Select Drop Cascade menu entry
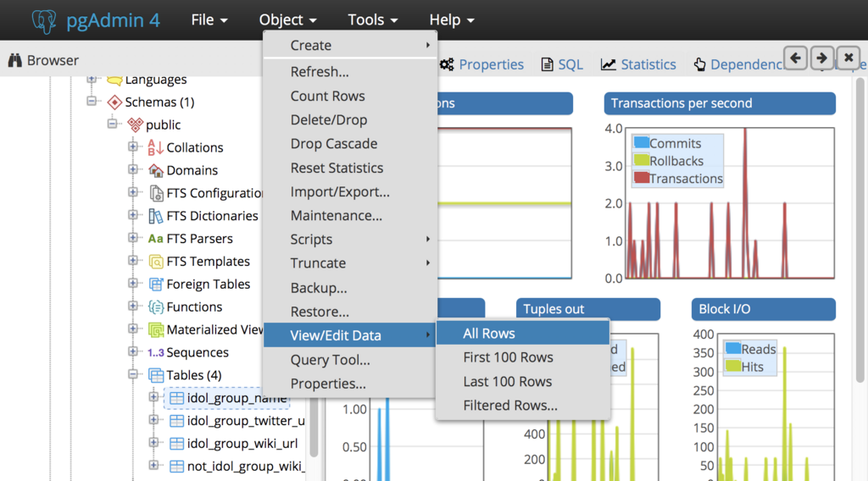 [350, 144]
